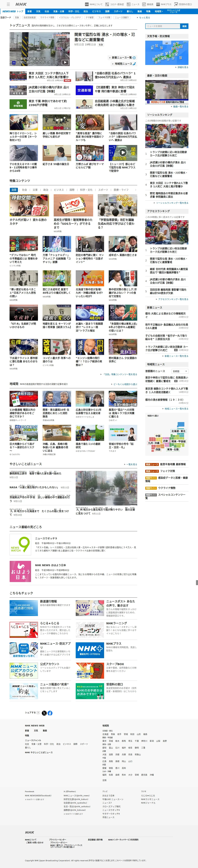Select the 社会 tab in navigation

coord(47,11)
